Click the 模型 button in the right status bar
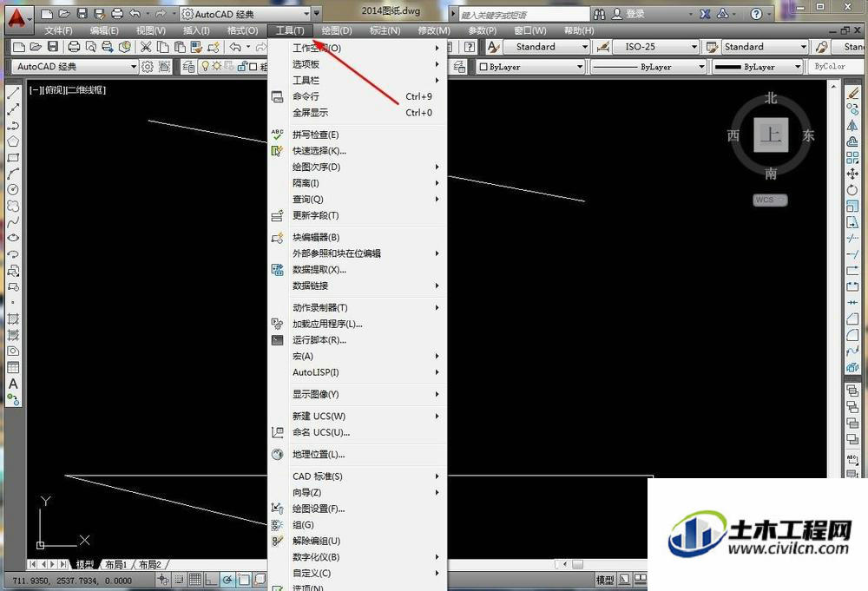Viewport: 868px width, 591px height. tap(604, 580)
